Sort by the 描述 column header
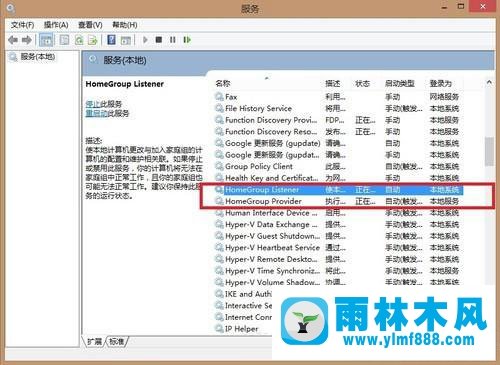Viewport: 500px width, 365px height. click(x=333, y=83)
